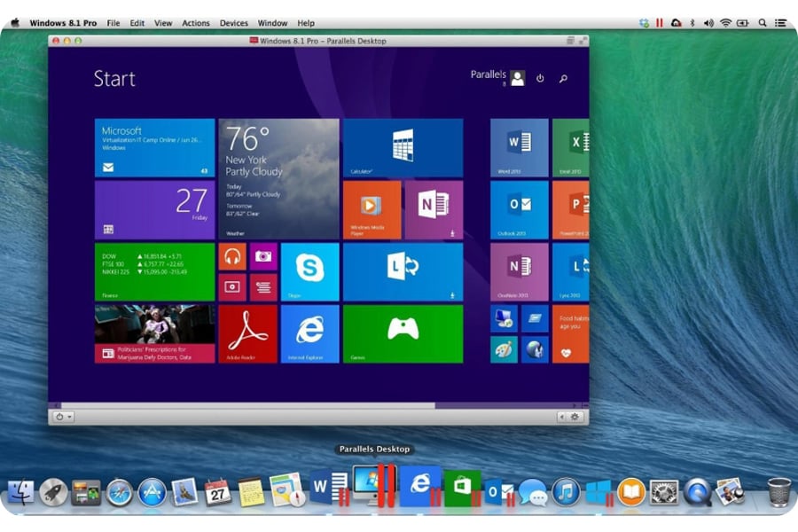Open the Outlook 2013 tile

[519, 209]
